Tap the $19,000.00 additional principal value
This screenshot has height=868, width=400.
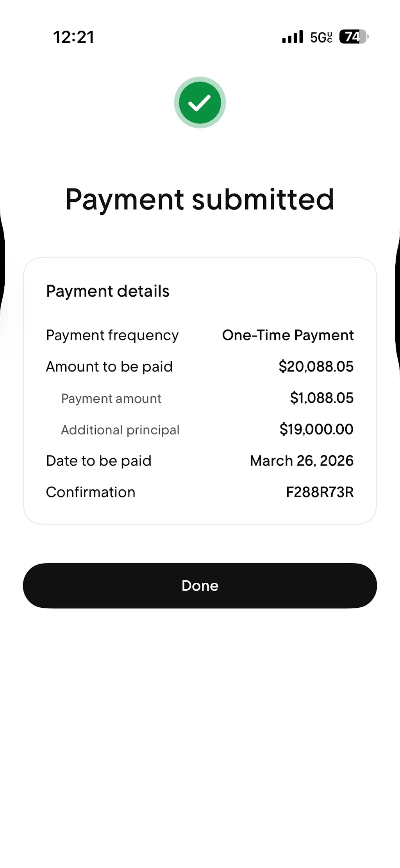[316, 429]
